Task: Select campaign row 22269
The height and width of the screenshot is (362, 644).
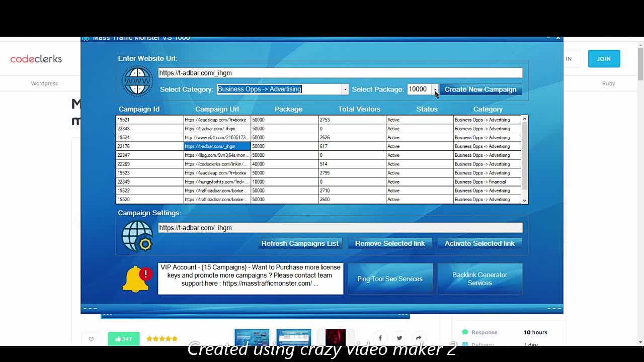Action: (x=318, y=164)
